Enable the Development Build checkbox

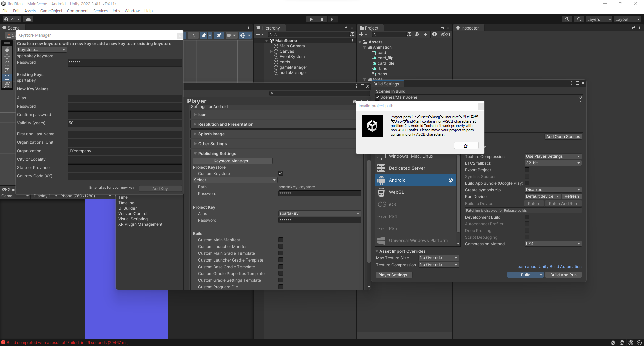point(527,217)
